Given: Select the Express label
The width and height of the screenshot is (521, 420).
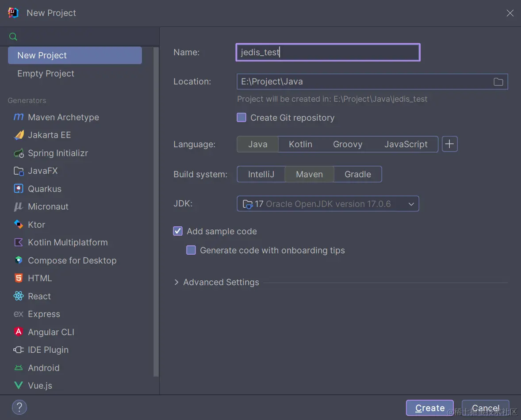Looking at the screenshot, I should coord(44,314).
